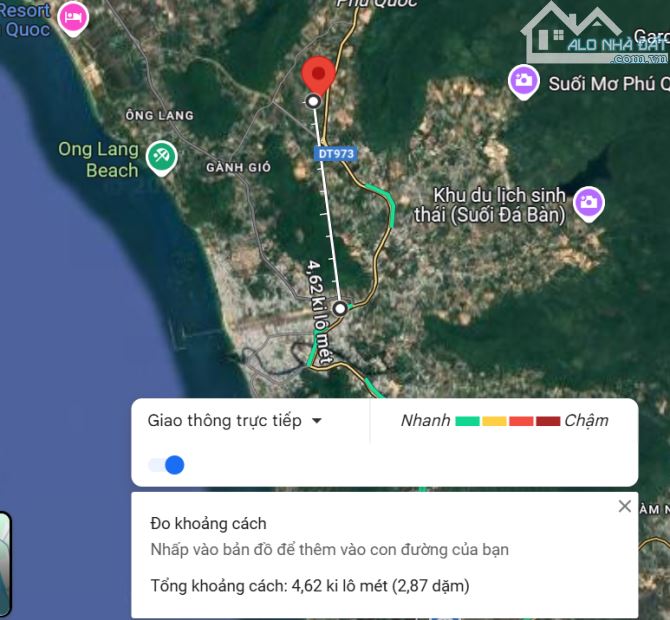This screenshot has height=620, width=670.
Task: Select the measurement start point near pin
Action: pyautogui.click(x=314, y=101)
